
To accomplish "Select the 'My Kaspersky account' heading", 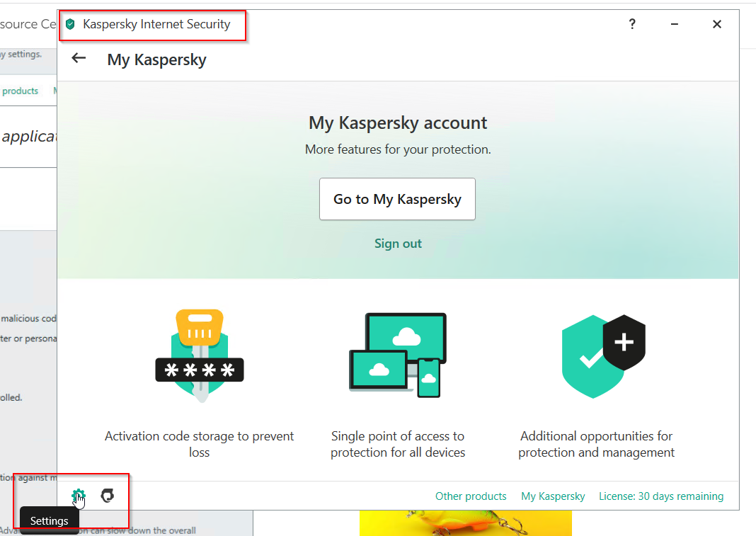I will 398,123.
